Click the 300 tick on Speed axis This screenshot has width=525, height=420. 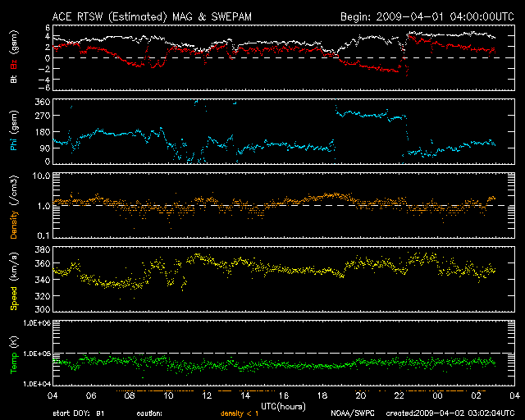point(43,309)
